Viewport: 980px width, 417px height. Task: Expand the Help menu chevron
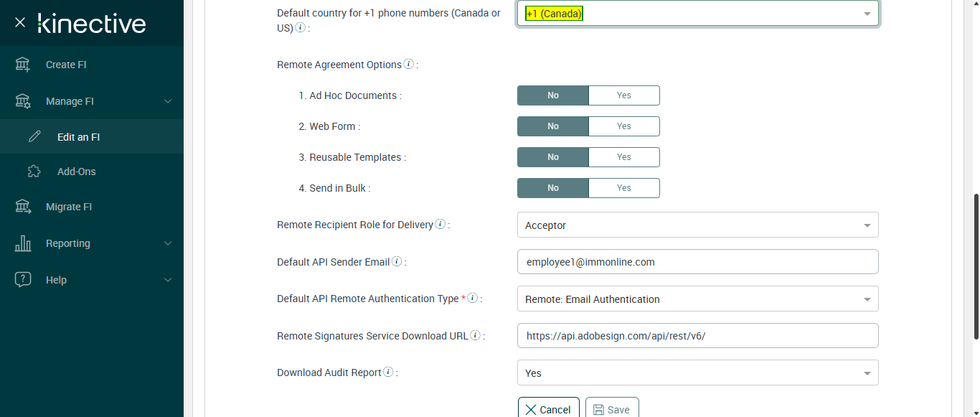[x=168, y=280]
